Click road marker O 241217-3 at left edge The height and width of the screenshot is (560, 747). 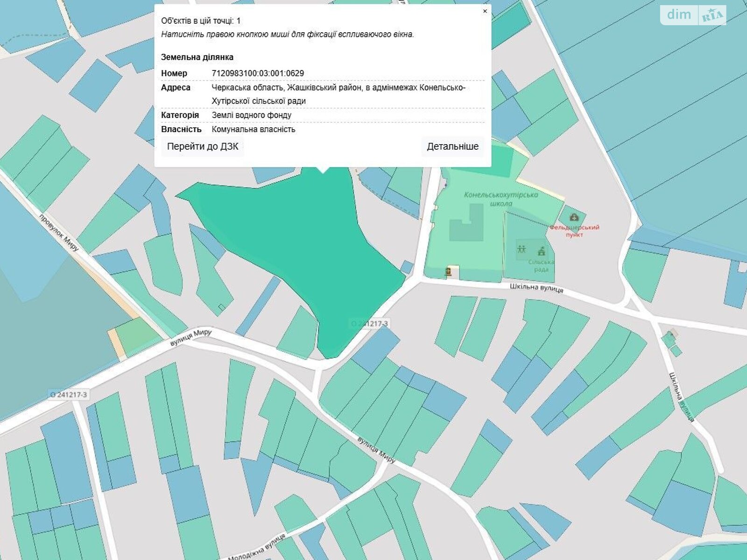click(69, 395)
